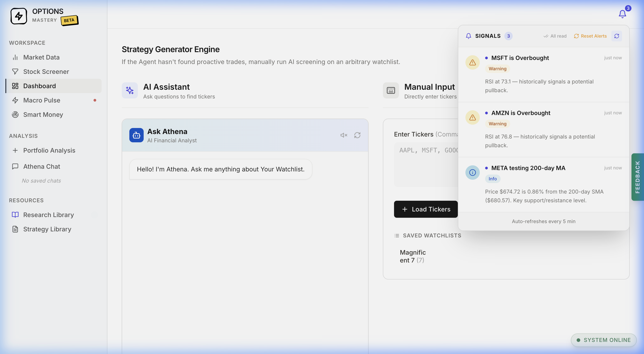This screenshot has width=644, height=354.
Task: Open Research Library in the sidebar
Action: pos(53,215)
